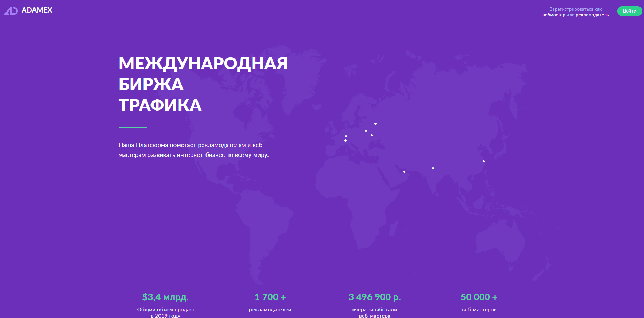This screenshot has height=318, width=644.
Task: Click the вчера заработали веб-мастера label
Action: [374, 312]
